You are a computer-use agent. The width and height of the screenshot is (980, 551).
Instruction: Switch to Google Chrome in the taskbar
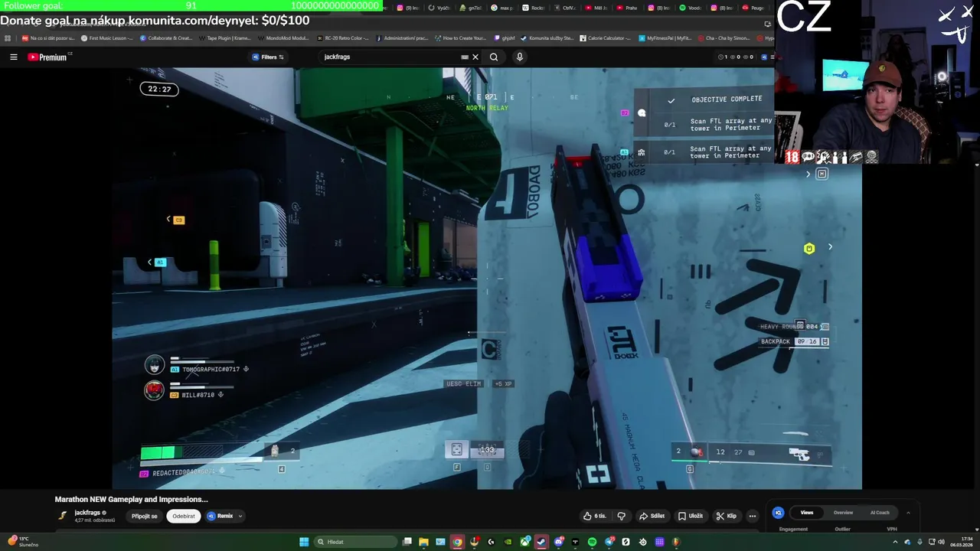(x=457, y=542)
